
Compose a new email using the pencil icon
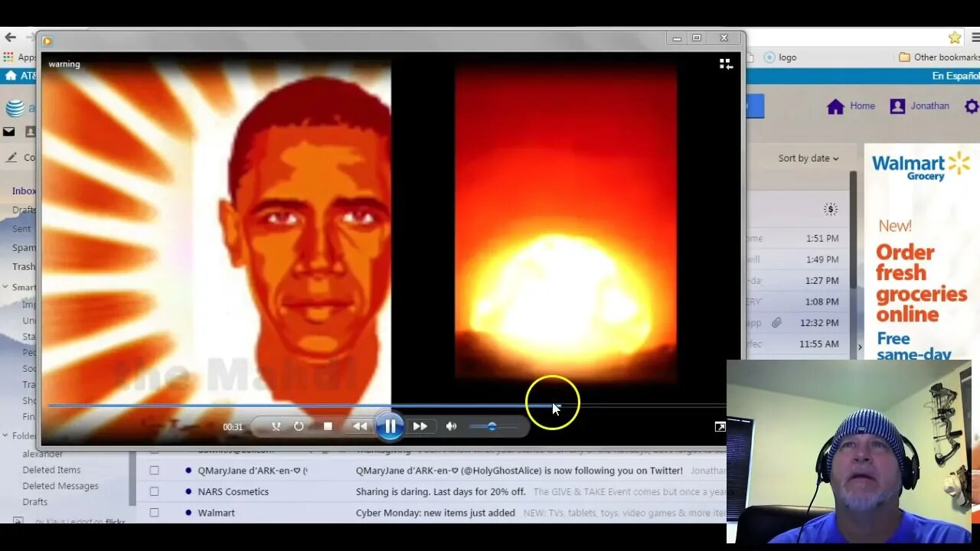tap(11, 158)
